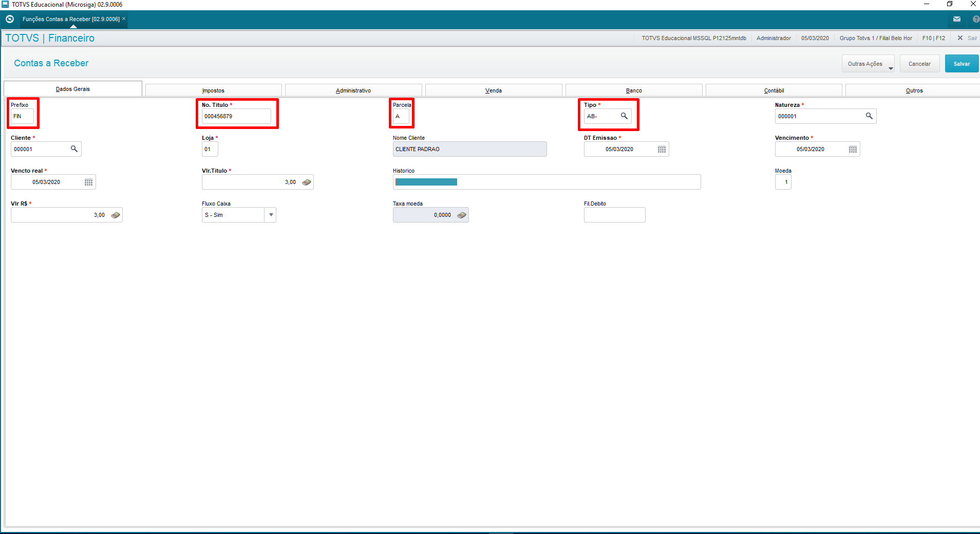Screen dimensions: 980x534
Task: Click the Cancelar button
Action: (919, 64)
